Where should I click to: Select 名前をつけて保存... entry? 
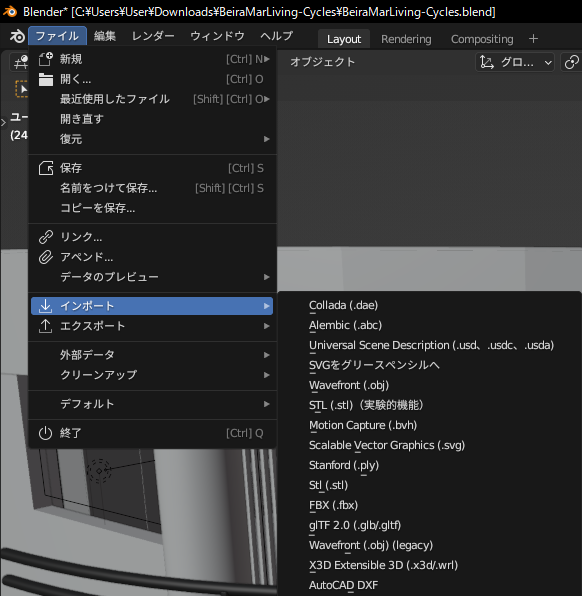tap(152, 188)
